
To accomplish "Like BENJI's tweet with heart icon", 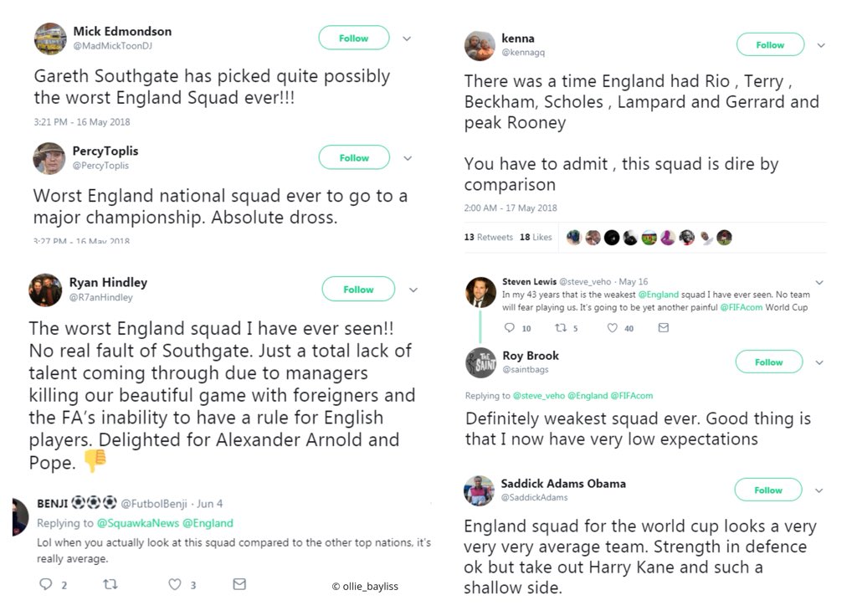I will tap(175, 584).
